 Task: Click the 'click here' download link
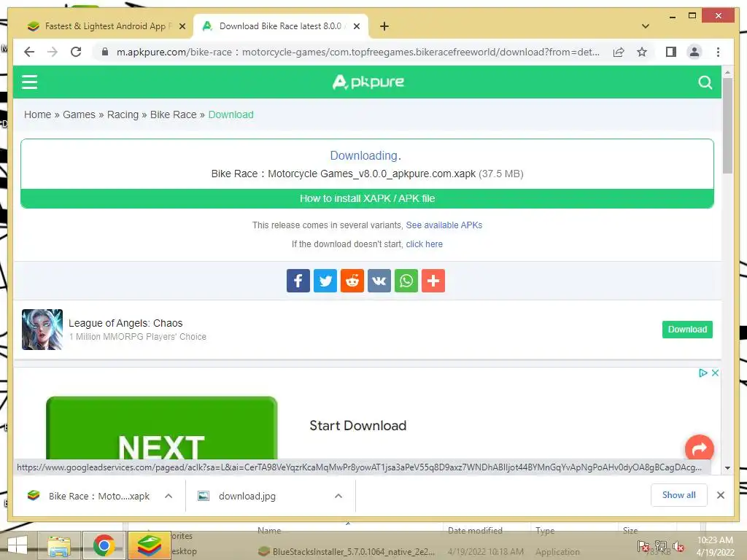[x=424, y=244]
